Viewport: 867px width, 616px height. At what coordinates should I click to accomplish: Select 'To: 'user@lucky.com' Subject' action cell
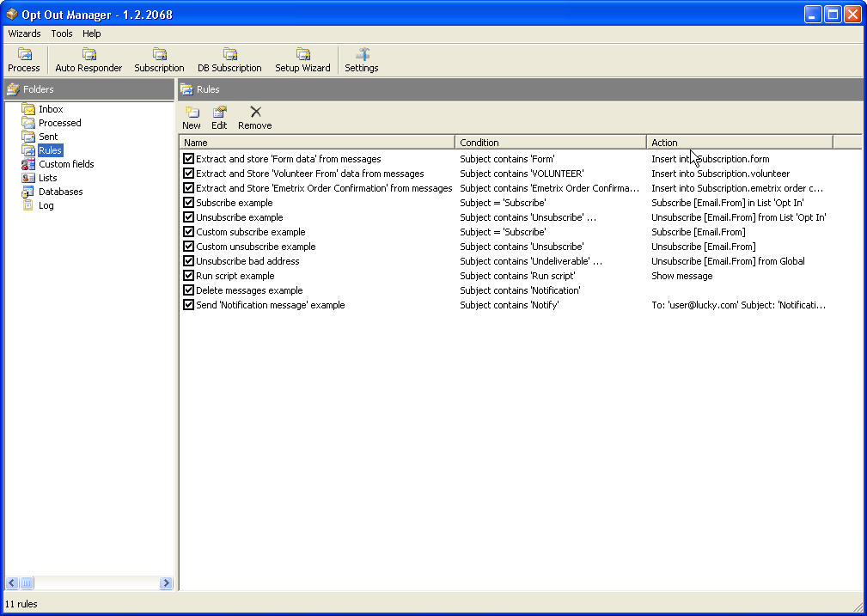point(738,305)
